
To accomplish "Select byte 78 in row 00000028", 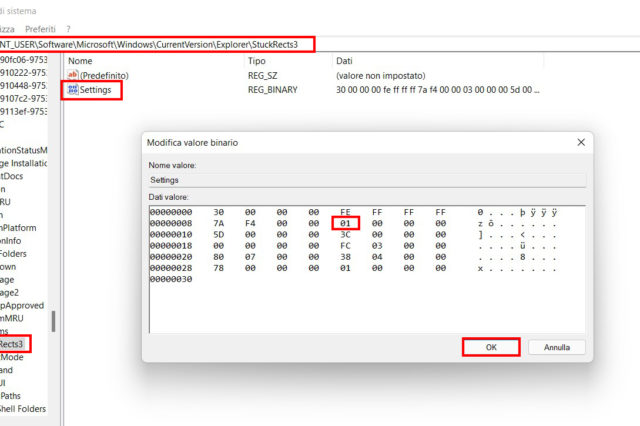I will (x=219, y=268).
